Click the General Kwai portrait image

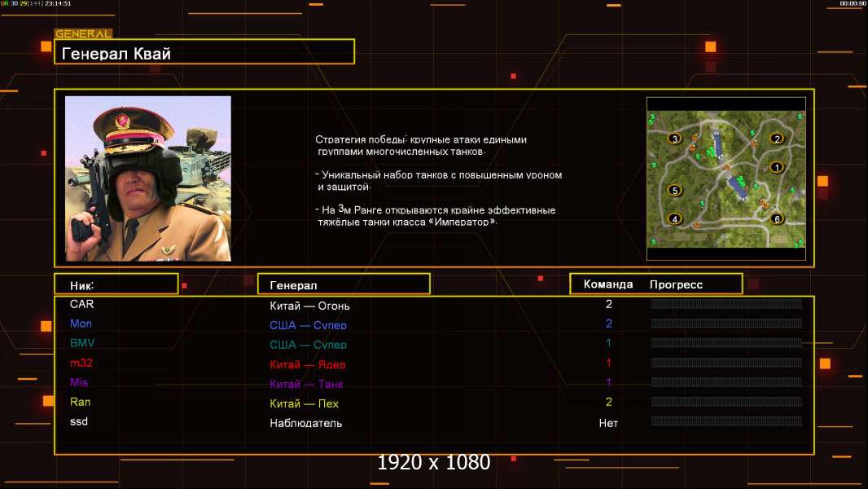[x=147, y=178]
